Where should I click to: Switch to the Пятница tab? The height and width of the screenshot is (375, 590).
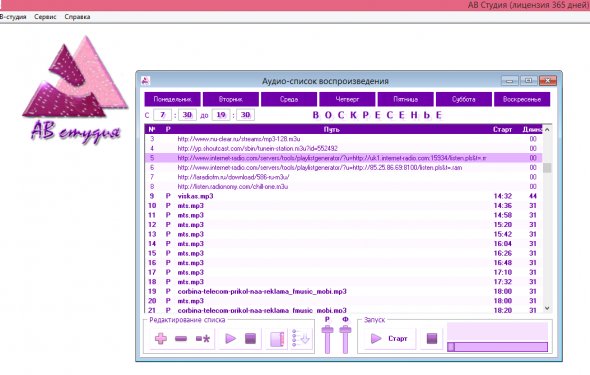coord(406,99)
